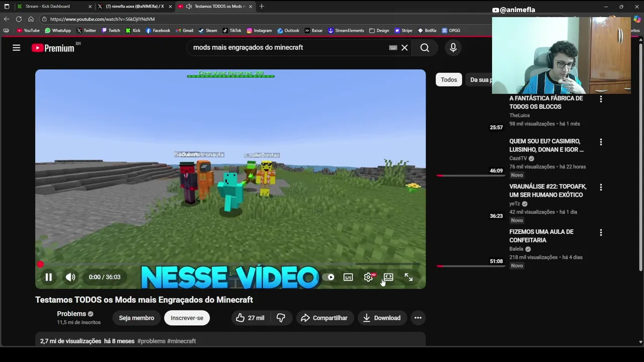Open 'QUEM SOU EU? CASIMIRO' video

546,145
